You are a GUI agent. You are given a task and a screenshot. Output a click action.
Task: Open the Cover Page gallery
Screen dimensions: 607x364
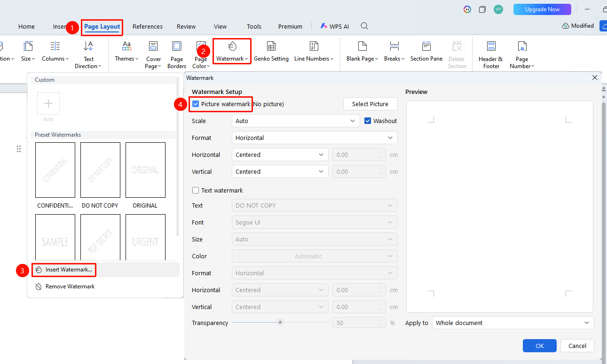pyautogui.click(x=153, y=55)
